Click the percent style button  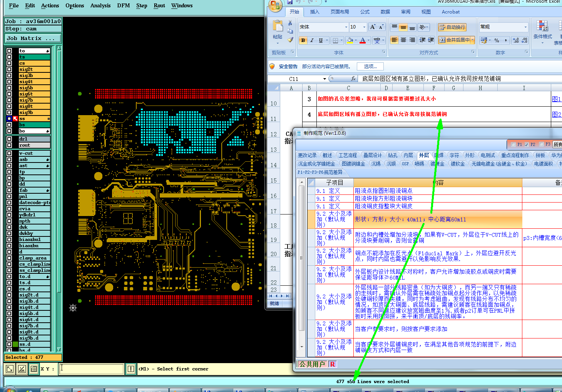[497, 40]
